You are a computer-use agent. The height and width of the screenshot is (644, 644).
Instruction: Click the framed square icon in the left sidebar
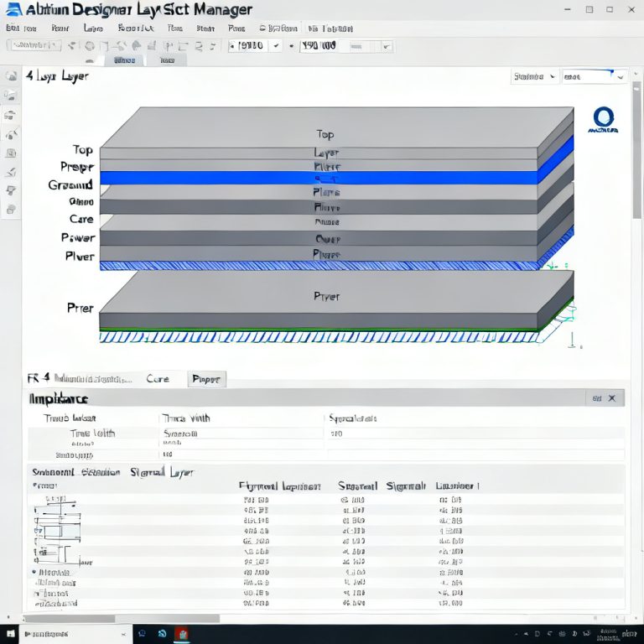coord(11,153)
